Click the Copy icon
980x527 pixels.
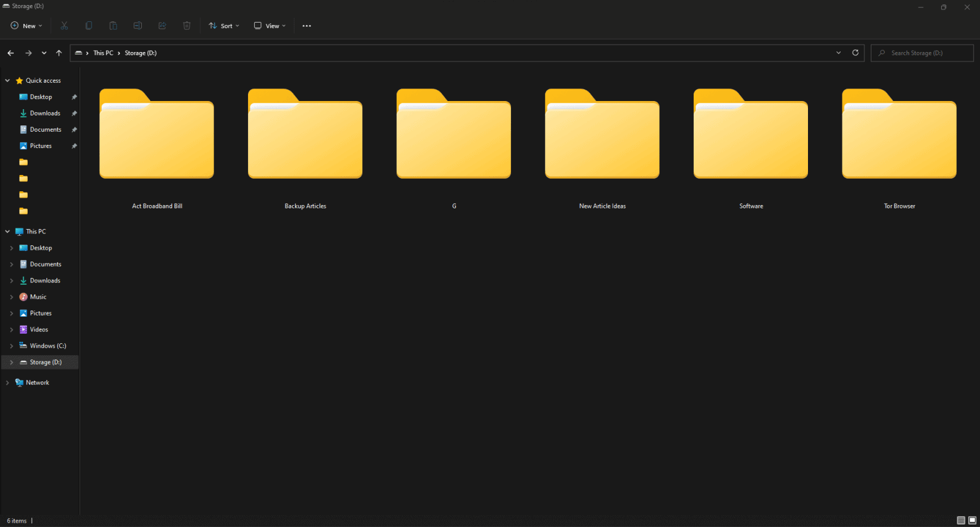coord(89,25)
